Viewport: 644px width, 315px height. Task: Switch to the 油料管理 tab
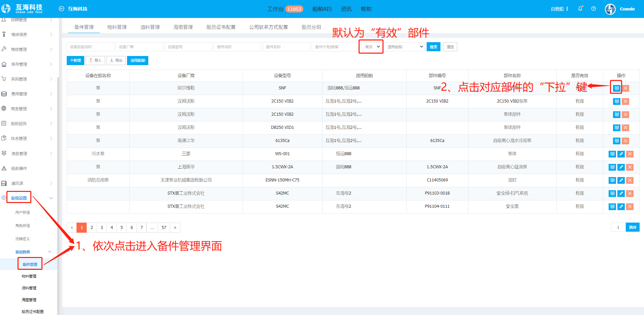[x=150, y=27]
